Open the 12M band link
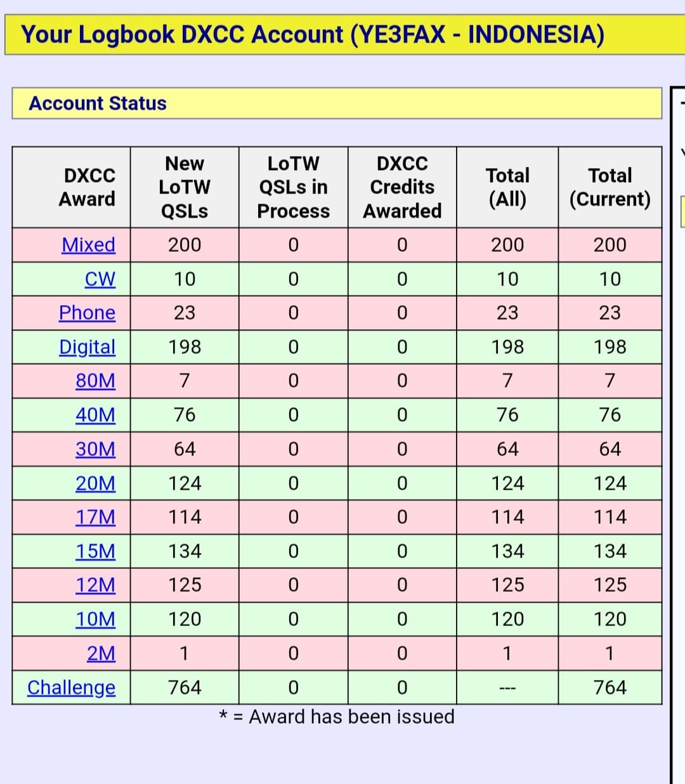This screenshot has height=784, width=685. click(x=95, y=585)
